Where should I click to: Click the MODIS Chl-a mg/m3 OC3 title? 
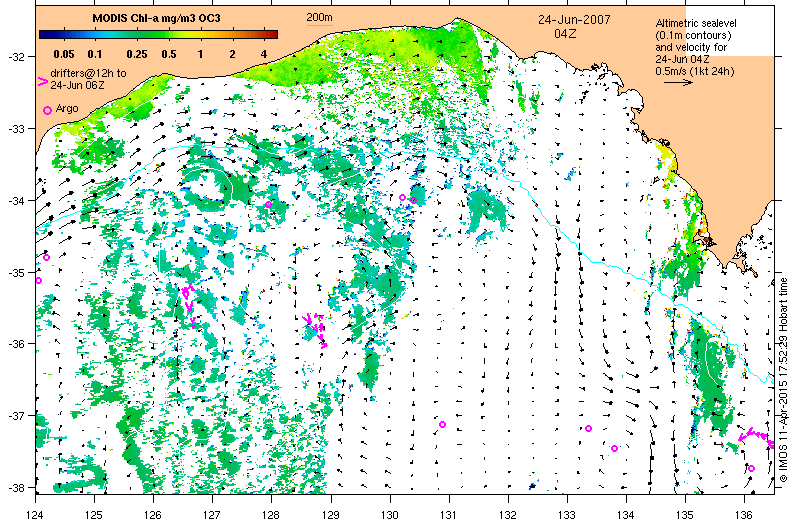pos(156,18)
